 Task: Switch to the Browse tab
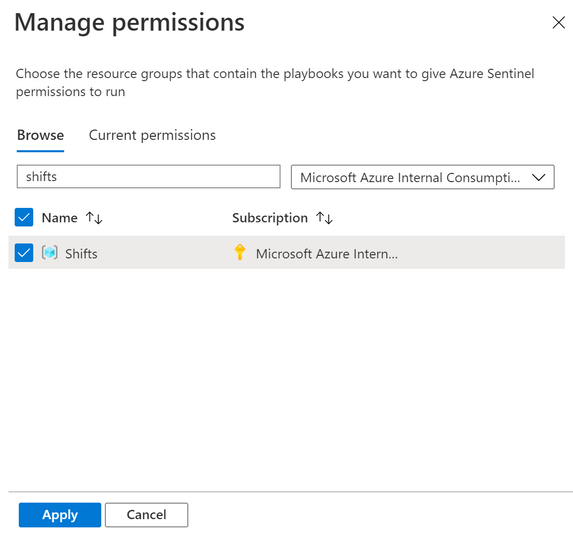coord(41,135)
